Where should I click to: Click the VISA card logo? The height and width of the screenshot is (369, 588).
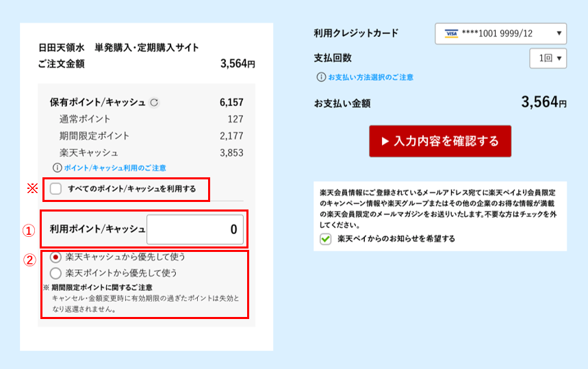tap(450, 33)
